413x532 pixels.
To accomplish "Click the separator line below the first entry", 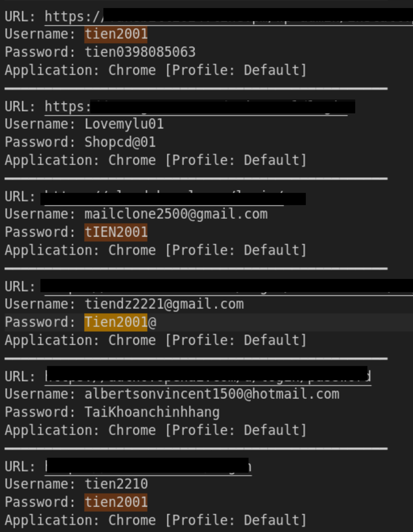I will 196,88.
